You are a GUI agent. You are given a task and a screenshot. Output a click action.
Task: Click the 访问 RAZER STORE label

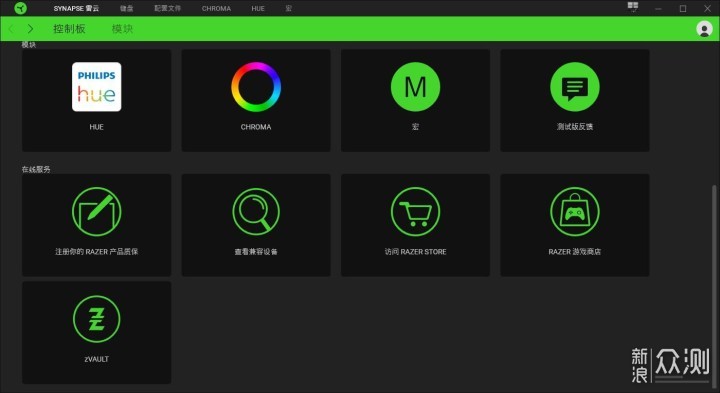(x=415, y=252)
